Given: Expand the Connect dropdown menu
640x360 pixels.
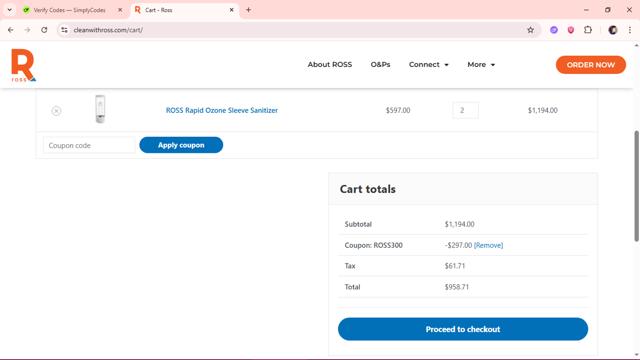Looking at the screenshot, I should tap(429, 64).
